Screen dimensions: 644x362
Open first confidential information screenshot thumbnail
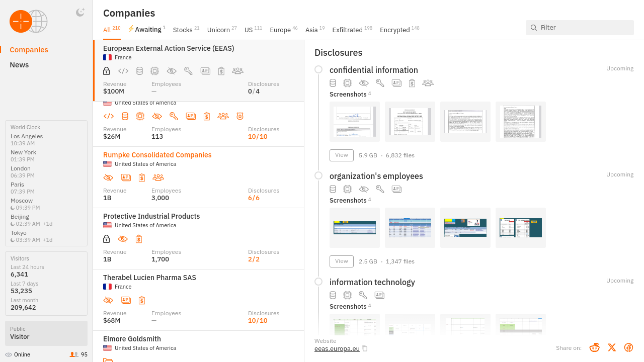[355, 122]
